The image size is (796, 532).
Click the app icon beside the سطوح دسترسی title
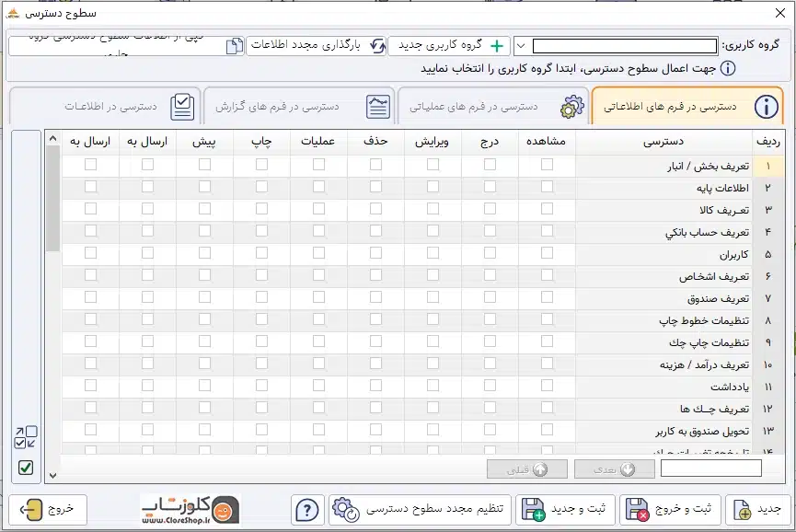(x=13, y=13)
